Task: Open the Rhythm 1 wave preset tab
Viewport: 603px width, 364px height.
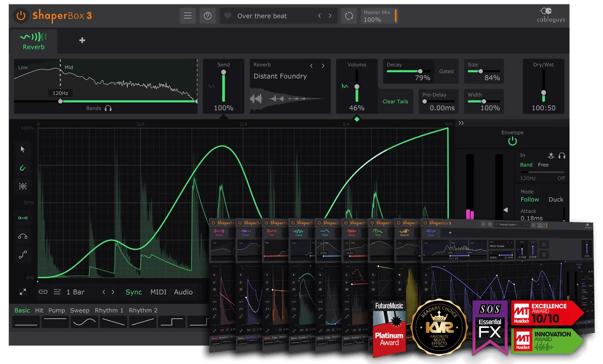Action: pos(110,310)
